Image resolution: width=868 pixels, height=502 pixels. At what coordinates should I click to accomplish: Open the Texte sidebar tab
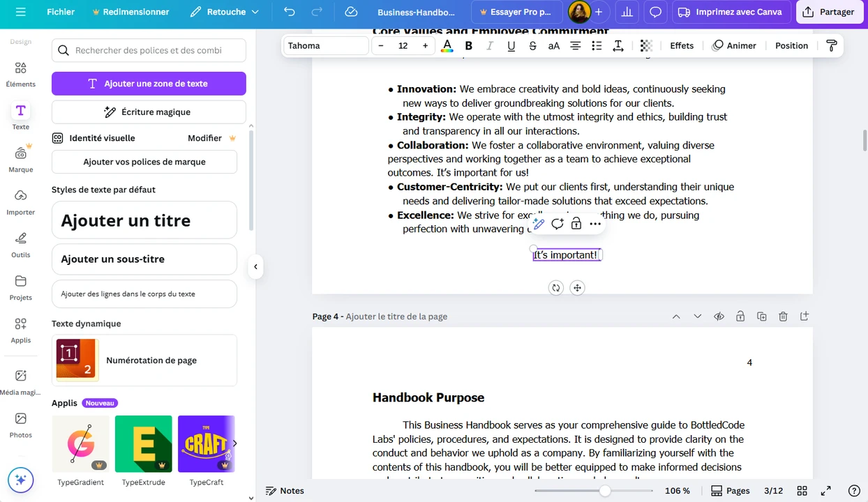(x=21, y=117)
